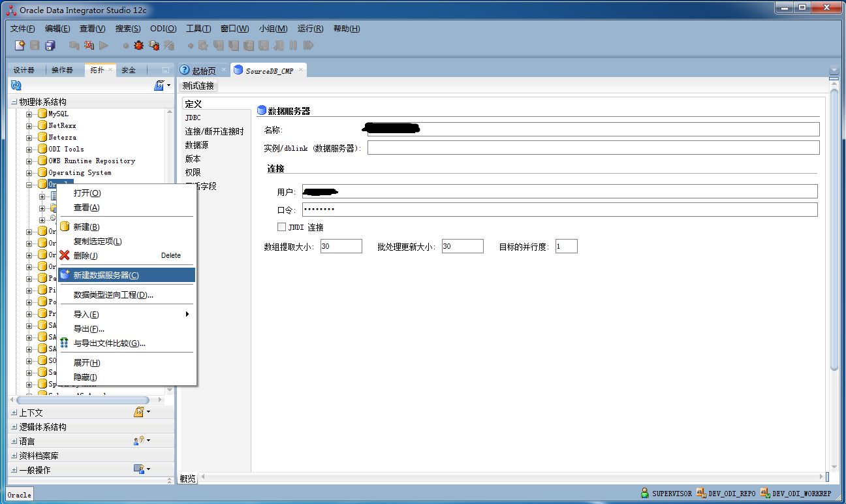Click the Oracle Data Integrator title bar icon
The width and height of the screenshot is (846, 504).
coord(12,10)
